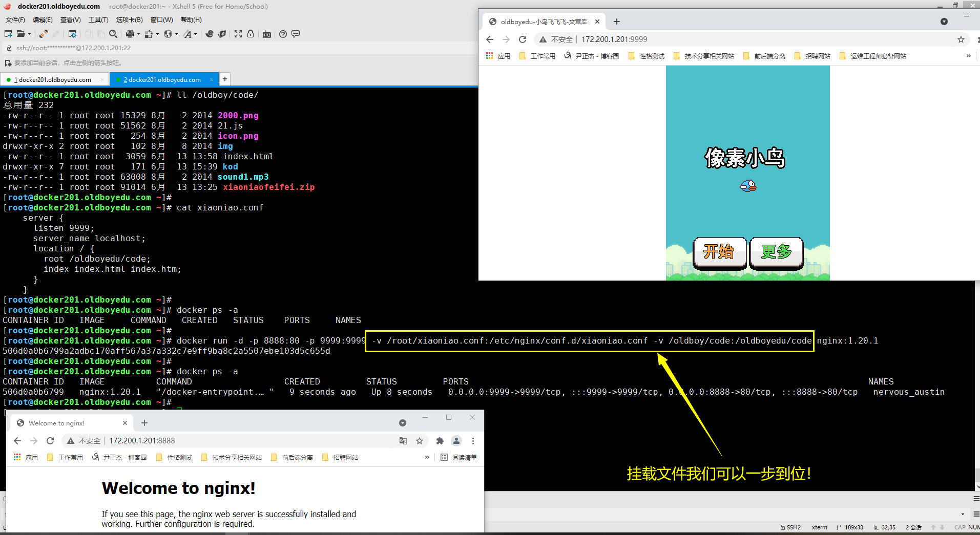Open Xshell help question mark icon

coord(283,34)
